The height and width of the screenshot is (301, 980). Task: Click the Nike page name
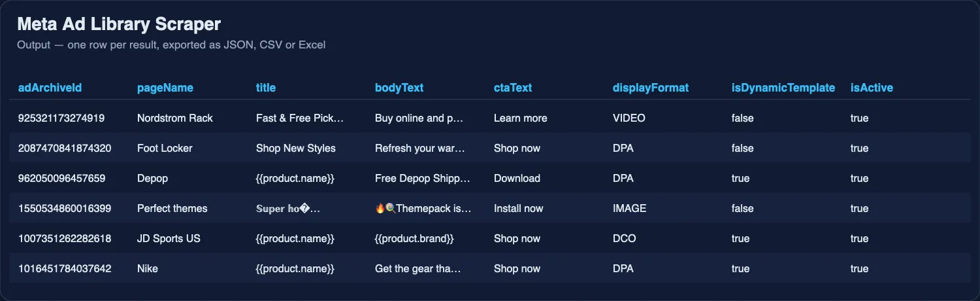[148, 269]
